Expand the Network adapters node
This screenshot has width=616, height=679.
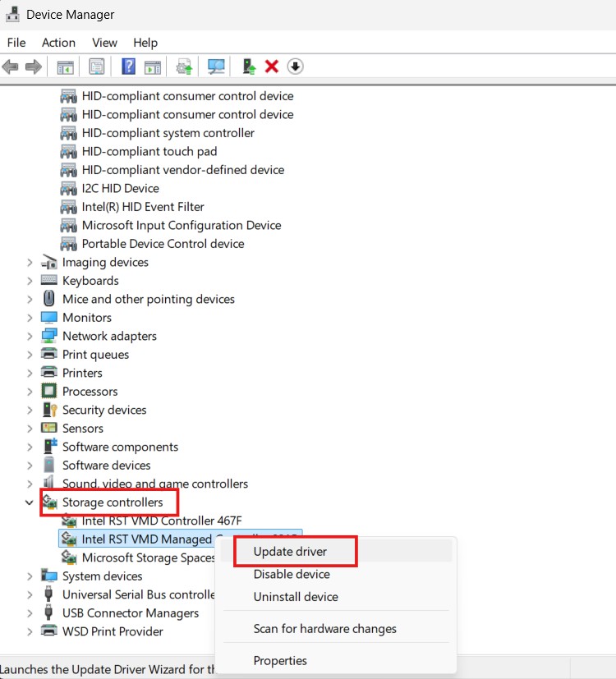[30, 336]
